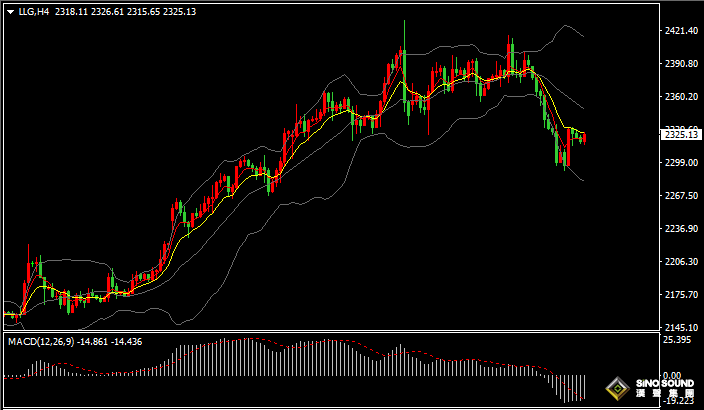Click the 2206.30 price axis label

point(680,262)
